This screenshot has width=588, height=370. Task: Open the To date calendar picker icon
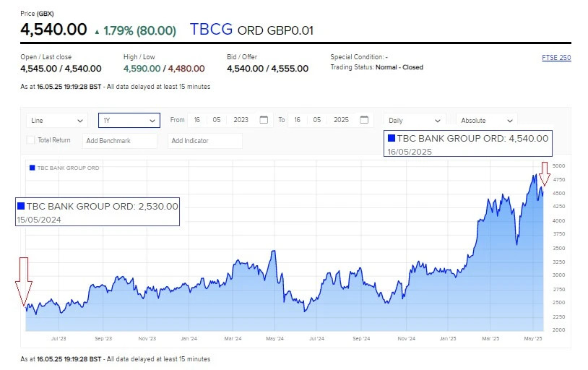pyautogui.click(x=364, y=120)
